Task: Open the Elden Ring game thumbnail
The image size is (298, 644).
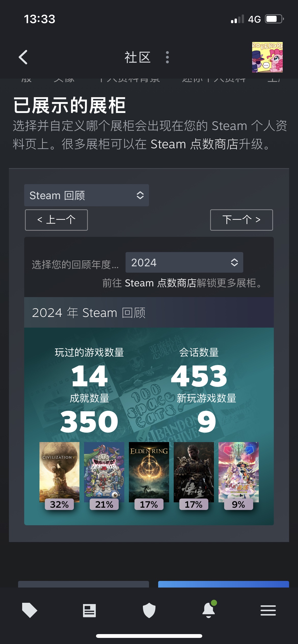Action: pos(149,472)
